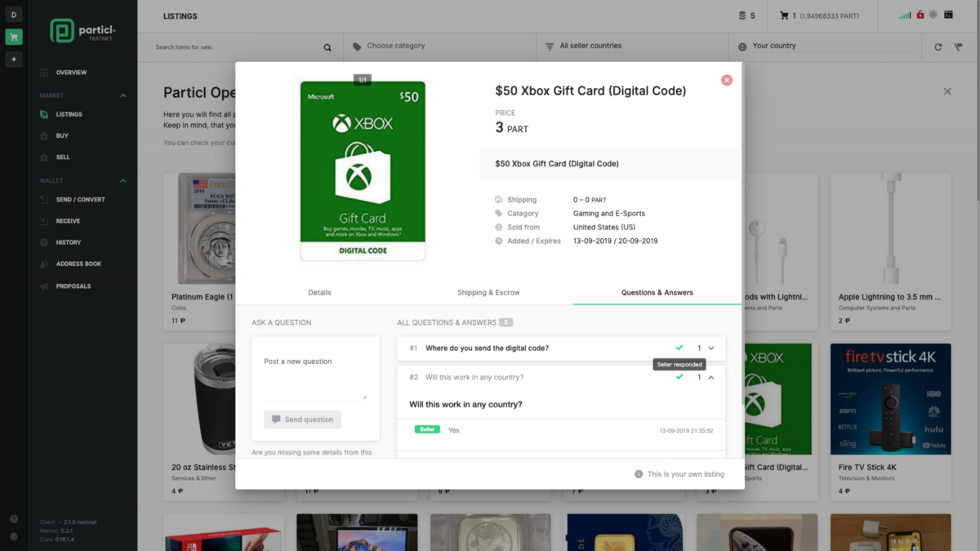The width and height of the screenshot is (980, 551).
Task: Click 'This is your own listing' notice
Action: pos(686,473)
